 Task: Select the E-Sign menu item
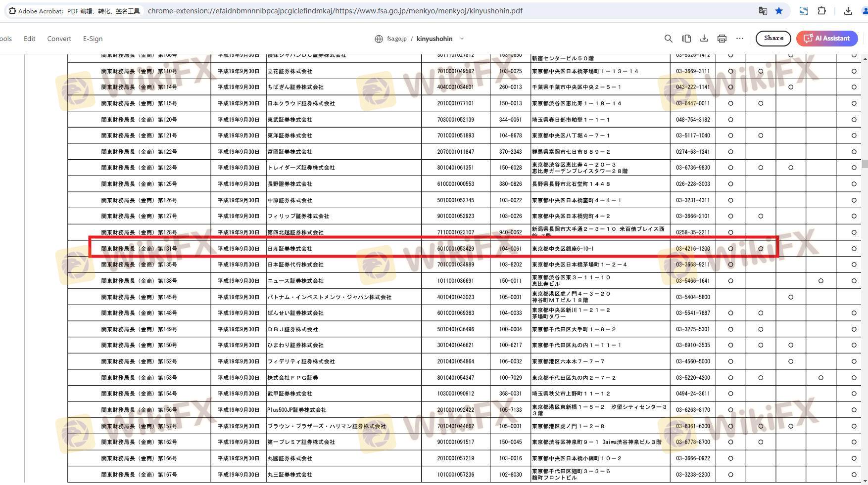click(x=93, y=39)
